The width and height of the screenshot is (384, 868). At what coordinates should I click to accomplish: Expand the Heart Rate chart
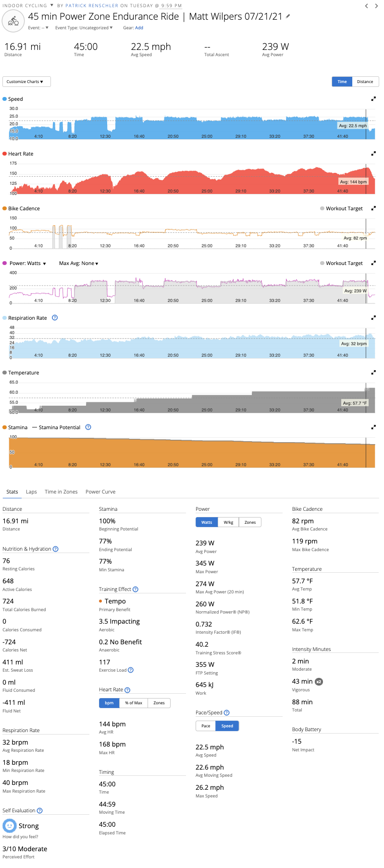[x=373, y=153]
